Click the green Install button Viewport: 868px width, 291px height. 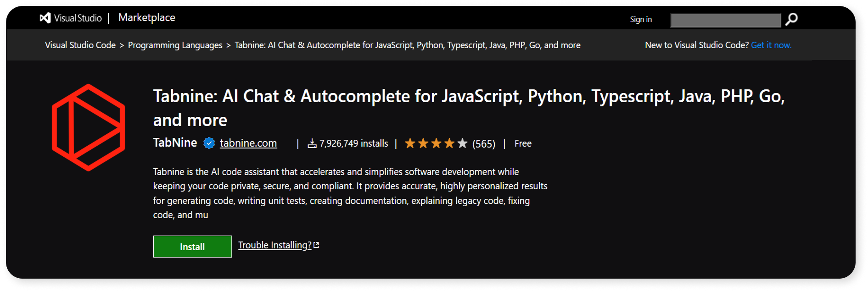(x=192, y=247)
